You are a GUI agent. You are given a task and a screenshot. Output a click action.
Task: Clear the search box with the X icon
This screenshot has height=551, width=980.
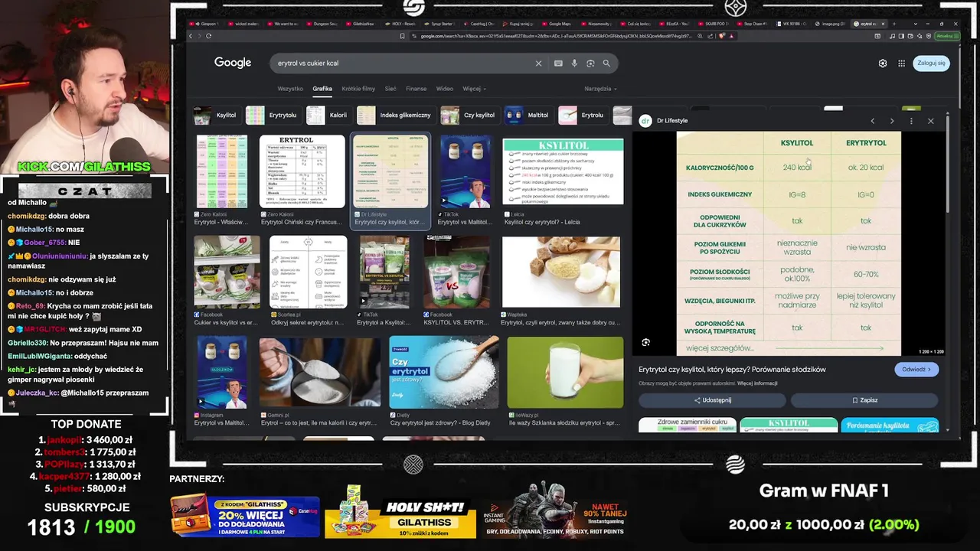pyautogui.click(x=538, y=64)
